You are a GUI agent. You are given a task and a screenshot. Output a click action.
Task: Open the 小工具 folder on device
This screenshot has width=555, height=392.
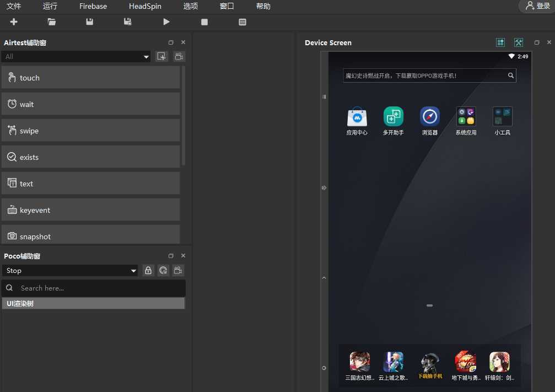tap(502, 121)
